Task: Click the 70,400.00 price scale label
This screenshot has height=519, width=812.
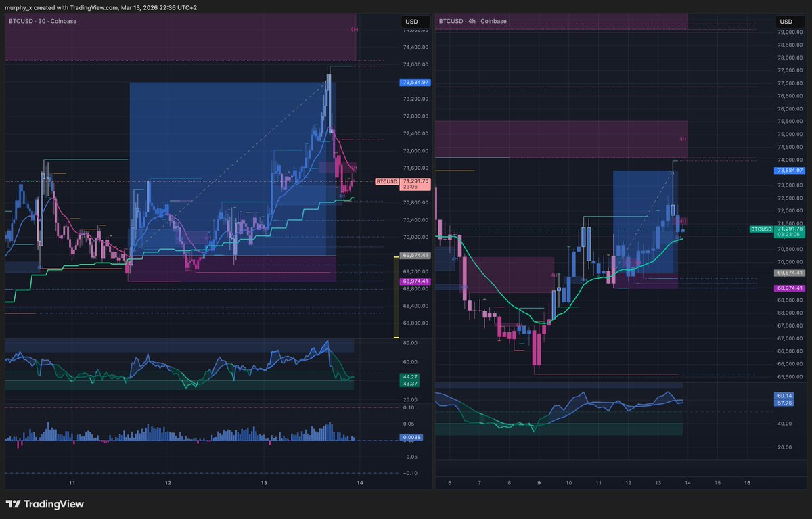Action: click(416, 220)
